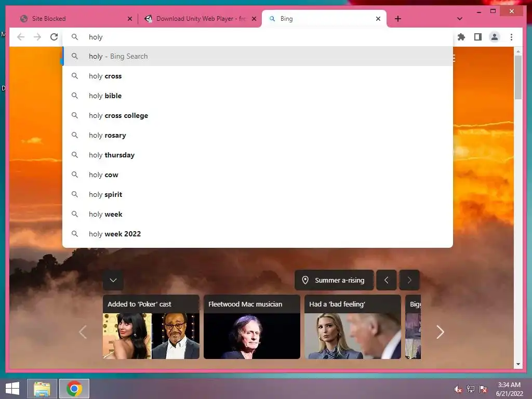Viewport: 532px width, 399px height.
Task: Open the taskbar clock and date
Action: click(x=509, y=389)
